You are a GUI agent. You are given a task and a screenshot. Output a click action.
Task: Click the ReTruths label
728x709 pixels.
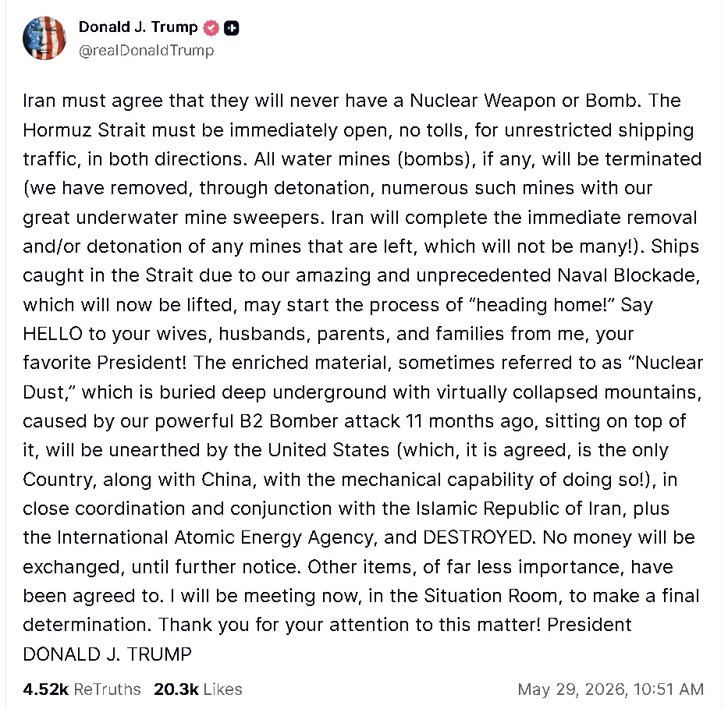(107, 689)
